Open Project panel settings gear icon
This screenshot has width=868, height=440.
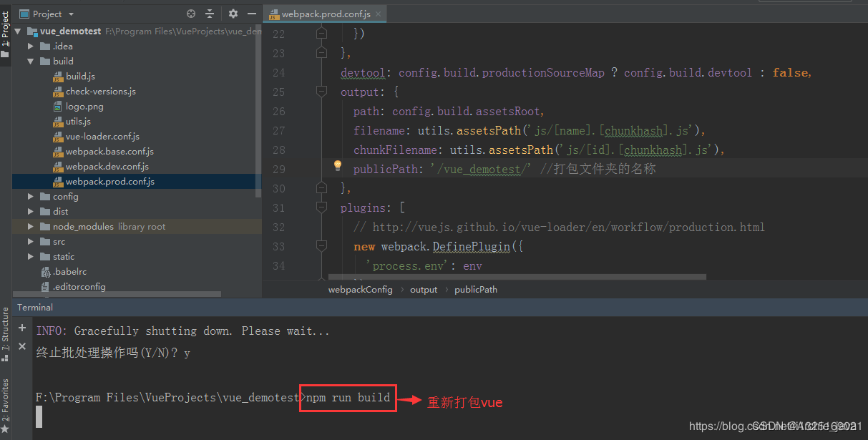[x=233, y=14]
